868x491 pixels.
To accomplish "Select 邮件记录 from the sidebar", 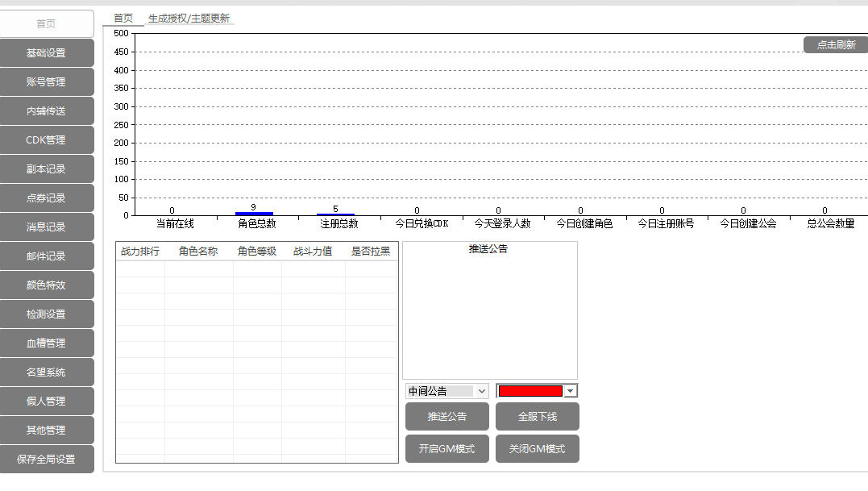I will click(47, 256).
